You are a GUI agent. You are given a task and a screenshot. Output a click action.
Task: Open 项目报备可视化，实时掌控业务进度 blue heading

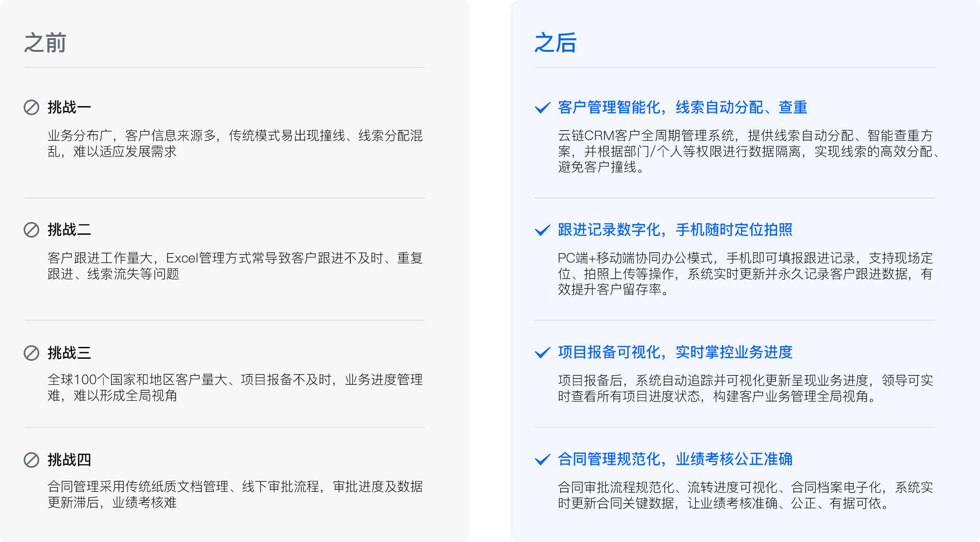(675, 352)
